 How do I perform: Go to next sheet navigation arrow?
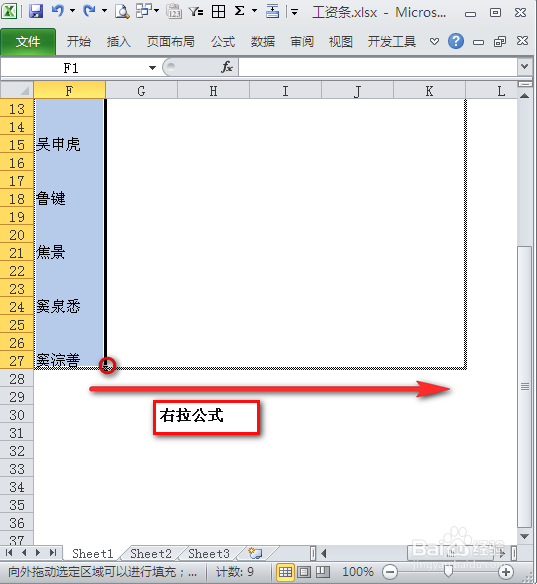tap(38, 552)
